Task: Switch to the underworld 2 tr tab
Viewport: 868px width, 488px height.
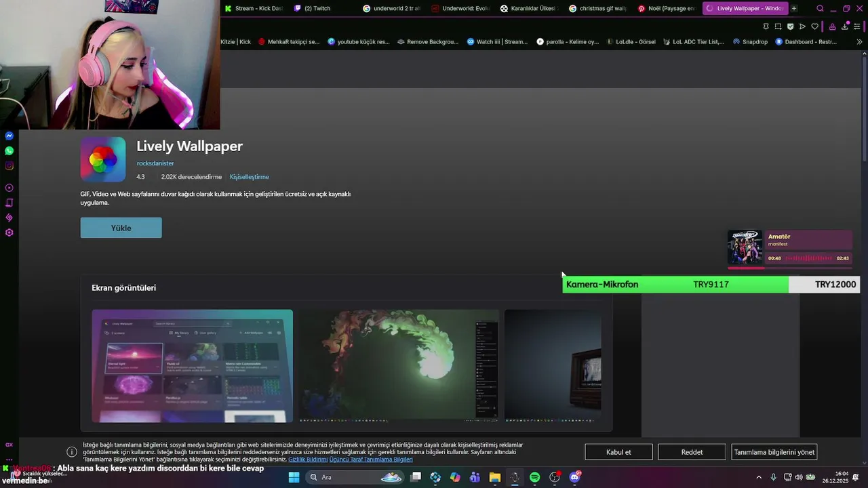Action: (x=391, y=9)
